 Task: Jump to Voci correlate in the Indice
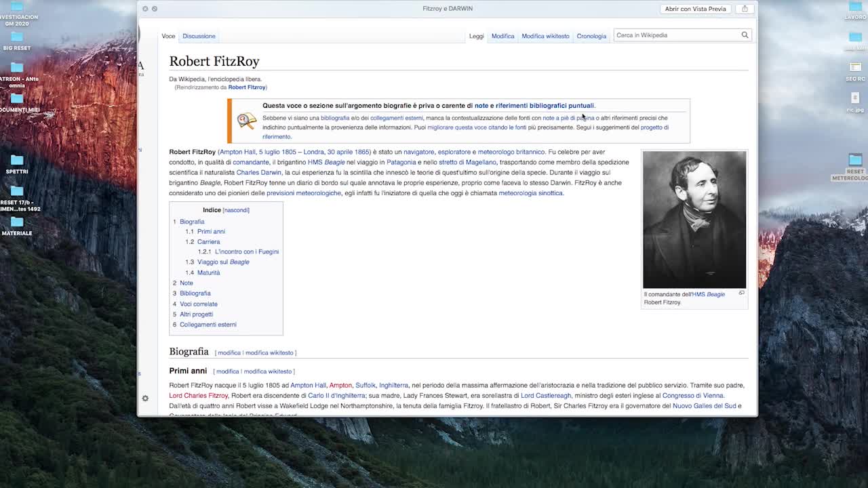[x=199, y=304]
